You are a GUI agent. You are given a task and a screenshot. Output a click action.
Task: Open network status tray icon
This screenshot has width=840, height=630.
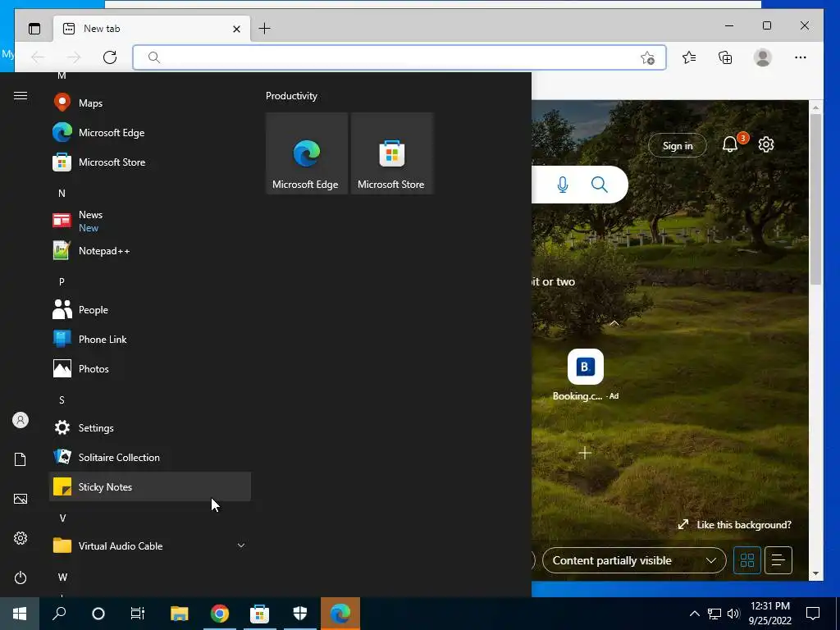(x=714, y=614)
